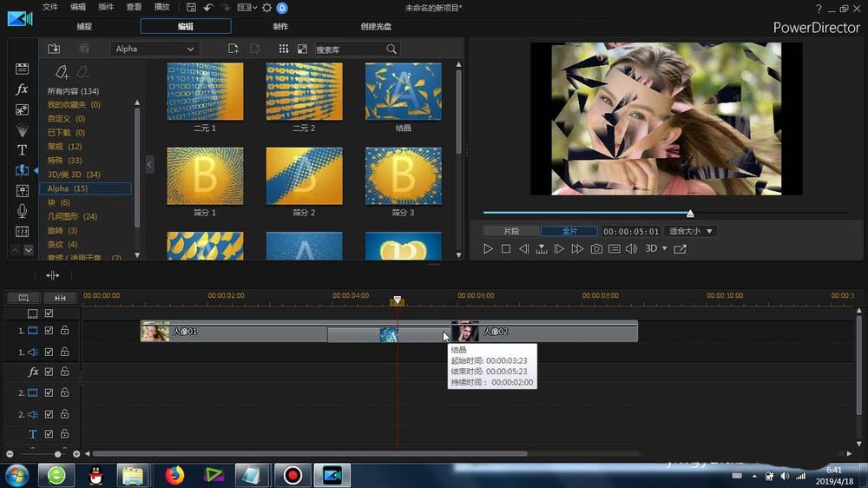Click the preview volume speaker icon
Image resolution: width=868 pixels, height=488 pixels.
coord(632,248)
